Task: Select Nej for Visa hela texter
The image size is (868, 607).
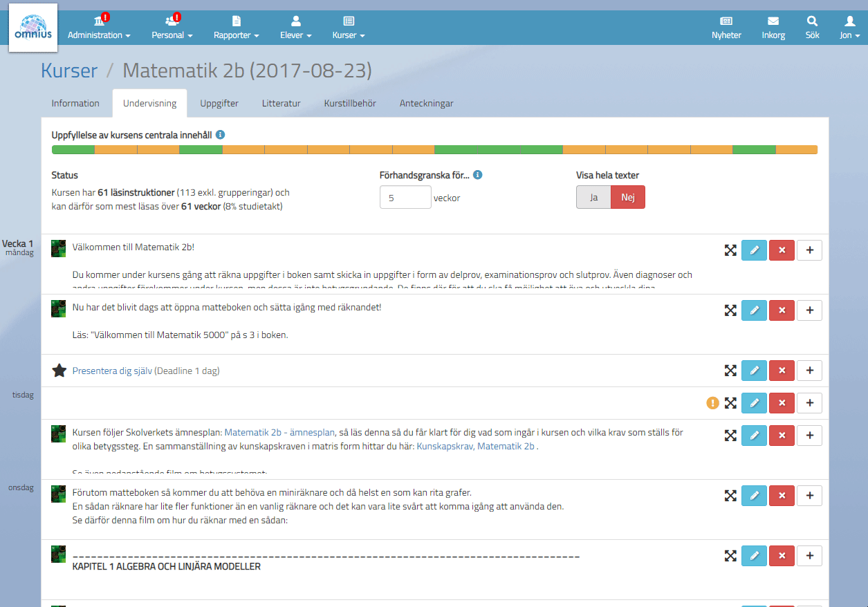Action: pyautogui.click(x=627, y=197)
